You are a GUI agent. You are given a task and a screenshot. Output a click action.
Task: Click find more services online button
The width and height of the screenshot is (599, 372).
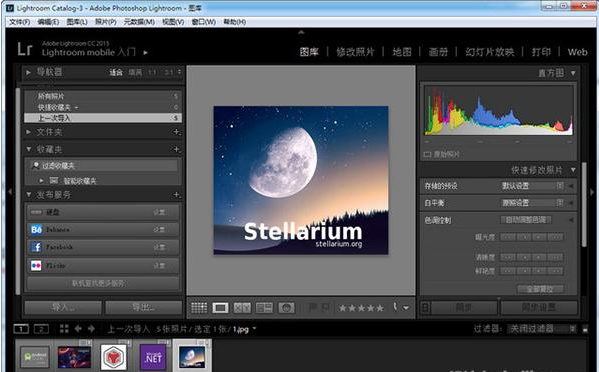click(x=102, y=283)
